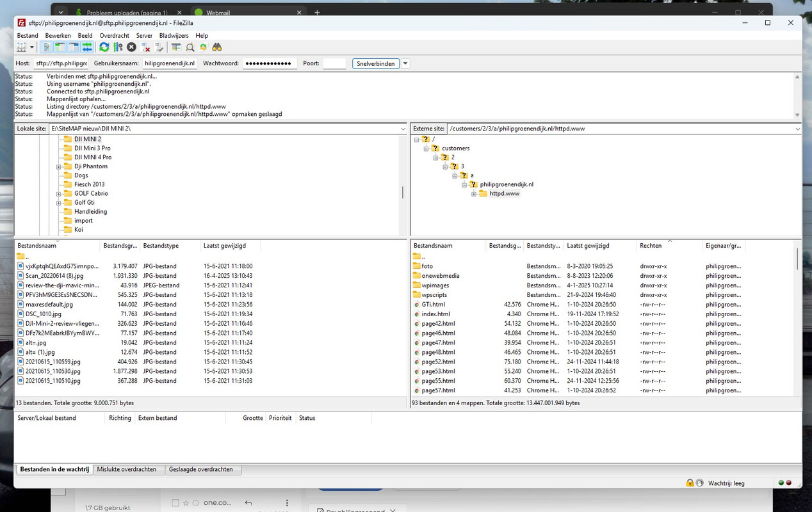
Task: Toggle the message log display
Action: coord(47,47)
